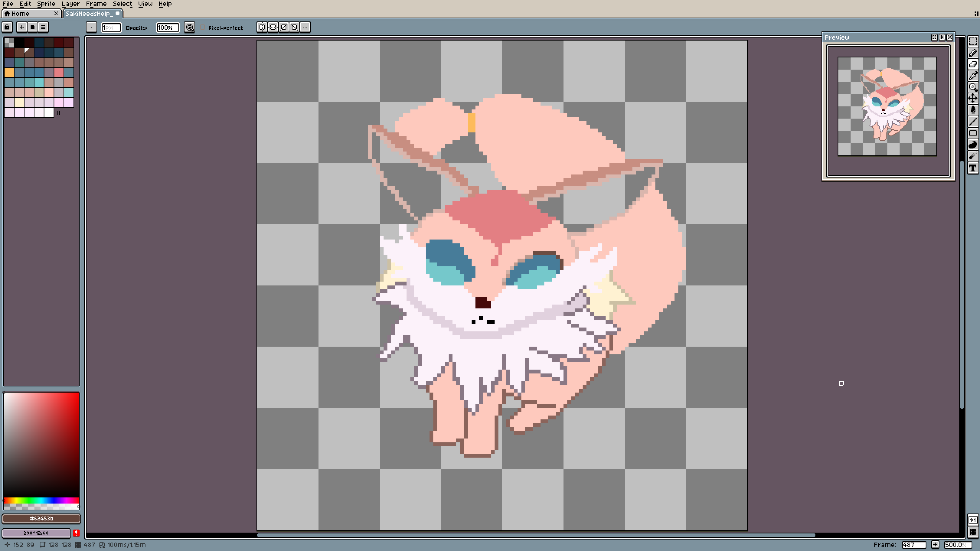Select the Rectangle shape tool
This screenshot has height=551, width=980.
pos(973,133)
